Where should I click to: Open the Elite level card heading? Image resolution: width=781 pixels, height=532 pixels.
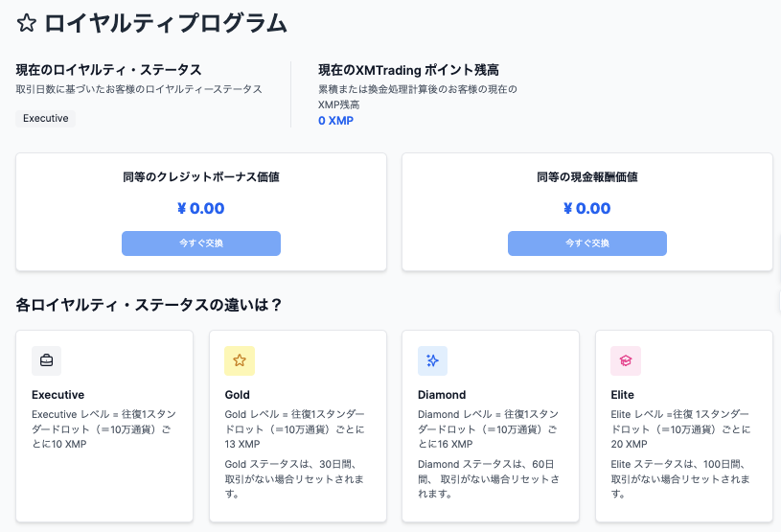(x=622, y=395)
